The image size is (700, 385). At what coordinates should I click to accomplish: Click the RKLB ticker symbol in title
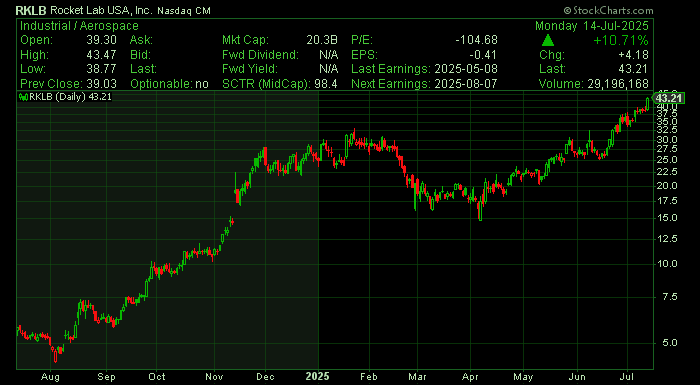(x=31, y=10)
